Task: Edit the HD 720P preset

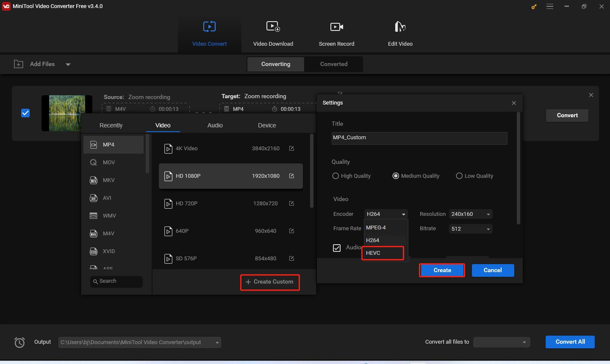Action: 291,203
